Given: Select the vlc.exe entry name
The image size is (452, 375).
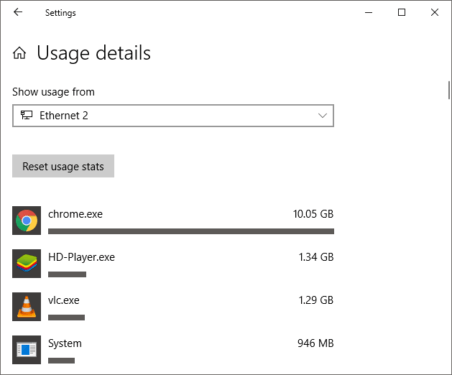Looking at the screenshot, I should tap(64, 300).
